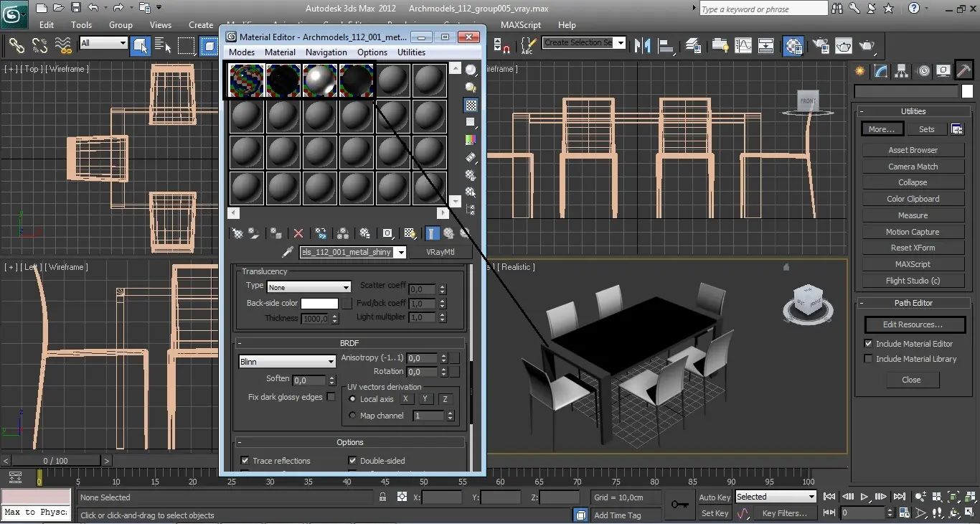Click the Video Color Check icon
The image size is (980, 524).
tap(471, 140)
